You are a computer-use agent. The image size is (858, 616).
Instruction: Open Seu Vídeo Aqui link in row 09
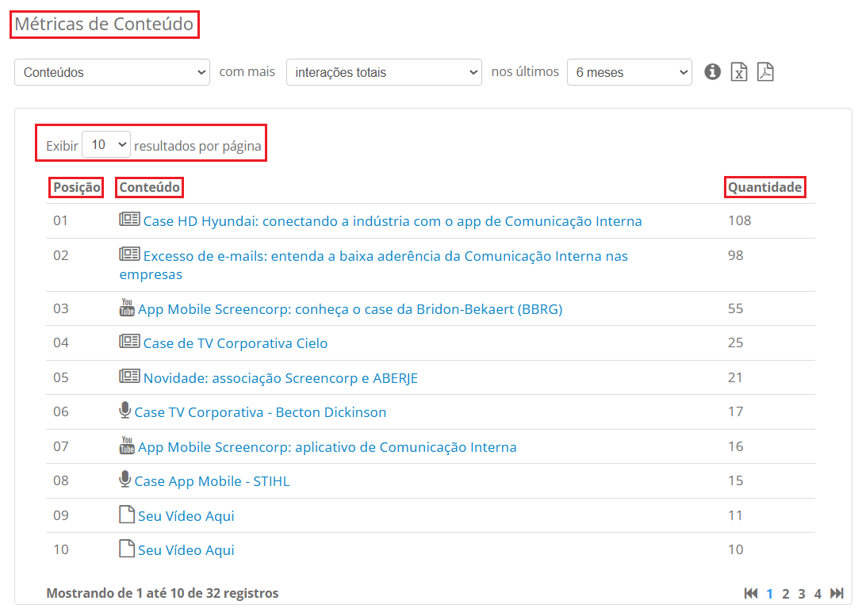[x=186, y=516]
